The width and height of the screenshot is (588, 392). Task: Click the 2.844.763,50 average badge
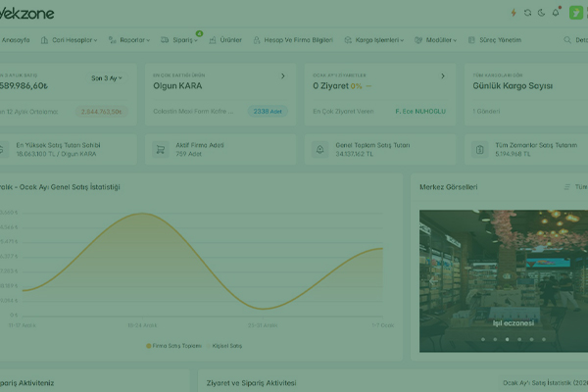(102, 112)
